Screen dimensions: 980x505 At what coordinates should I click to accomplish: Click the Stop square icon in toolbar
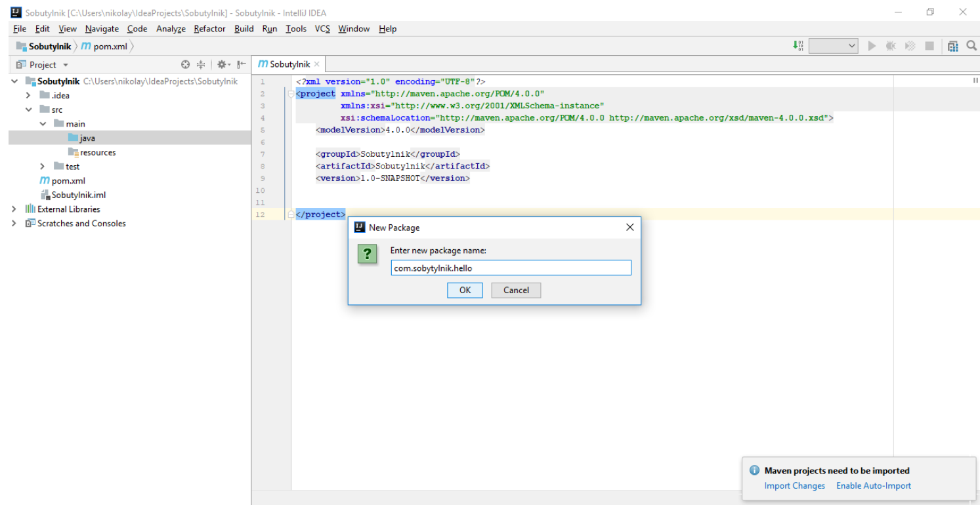pyautogui.click(x=929, y=46)
